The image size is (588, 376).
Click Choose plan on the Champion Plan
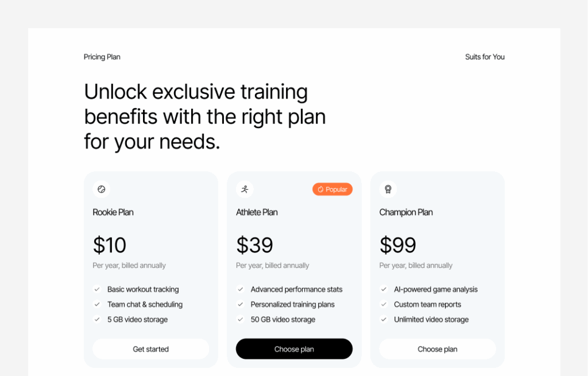437,348
